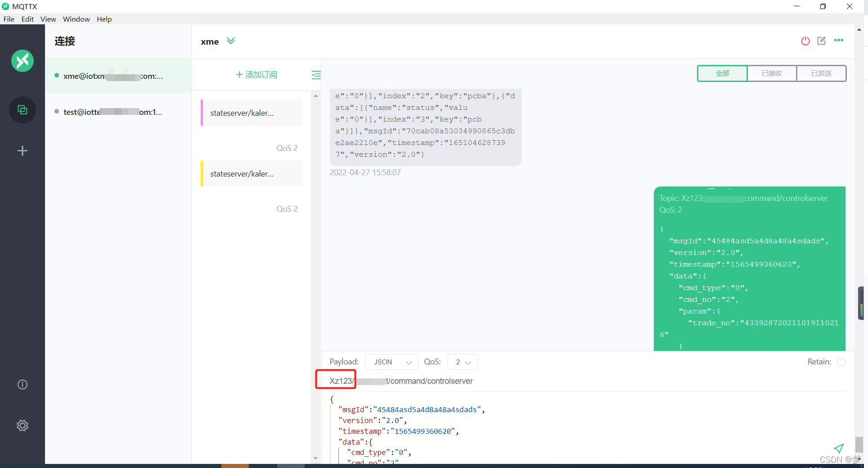The width and height of the screenshot is (868, 468).
Task: Click the QoS 2 label under yellow subscription
Action: pyautogui.click(x=287, y=209)
